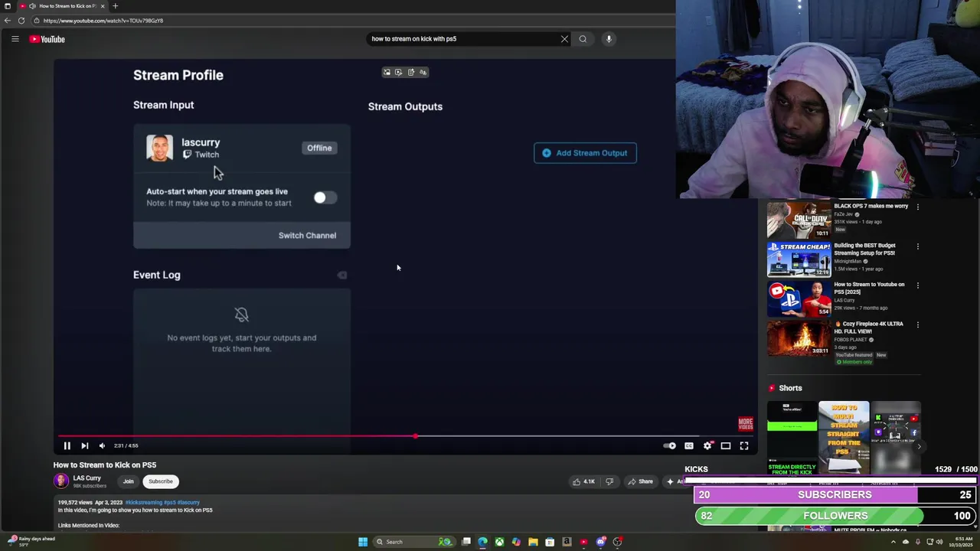The image size is (980, 551).
Task: Open the YouTube hamburger guide menu
Action: click(x=15, y=39)
